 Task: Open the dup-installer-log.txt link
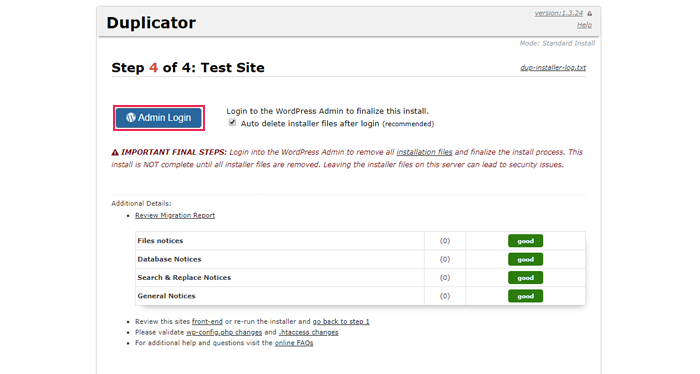[553, 67]
